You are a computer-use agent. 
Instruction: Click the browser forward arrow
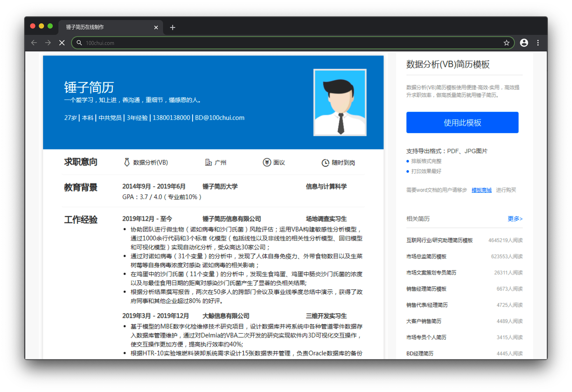pos(48,43)
